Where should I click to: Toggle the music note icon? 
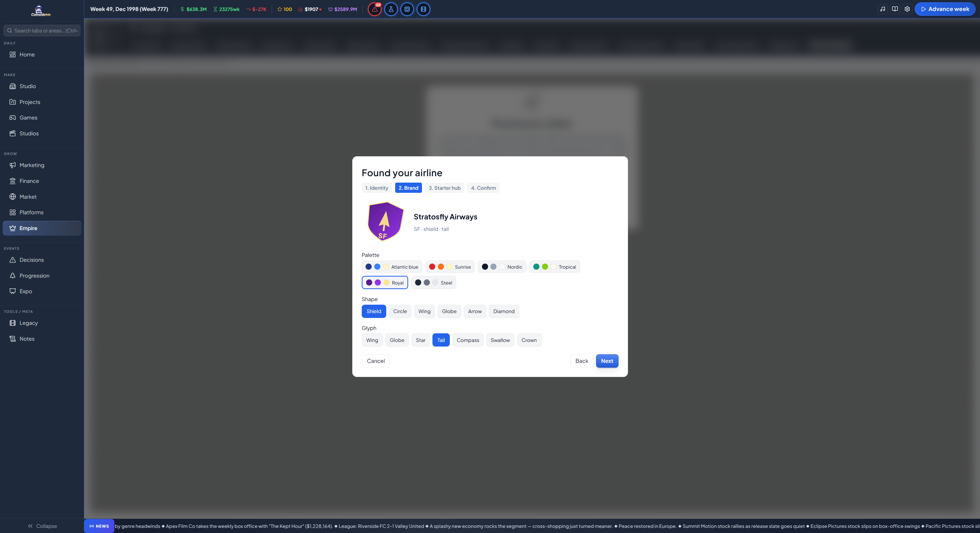pyautogui.click(x=882, y=9)
